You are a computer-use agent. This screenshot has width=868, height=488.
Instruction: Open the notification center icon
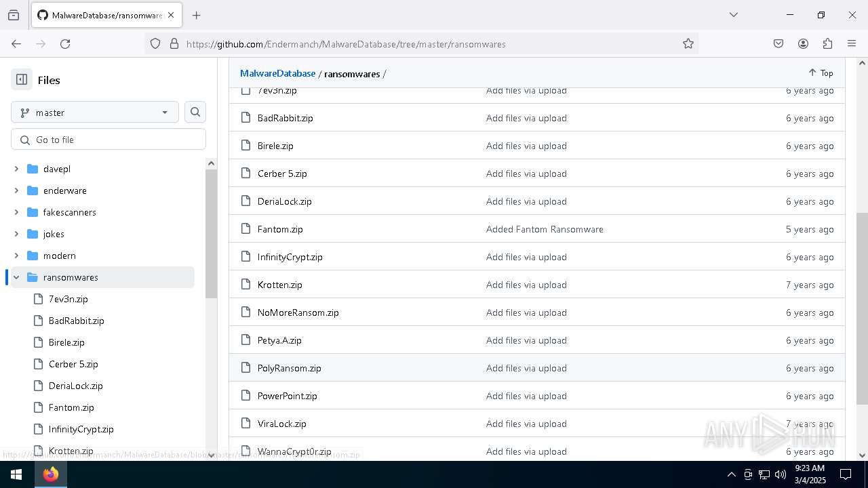[x=846, y=474]
